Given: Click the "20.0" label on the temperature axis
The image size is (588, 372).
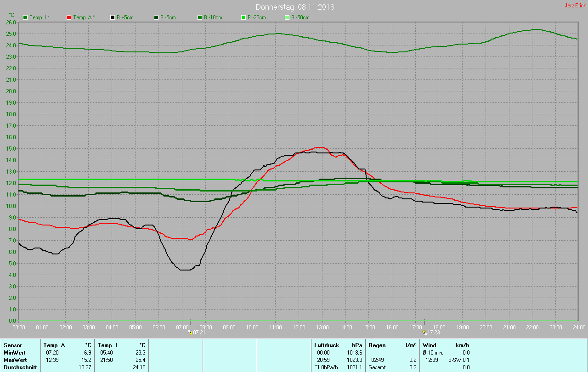Looking at the screenshot, I should [x=11, y=91].
